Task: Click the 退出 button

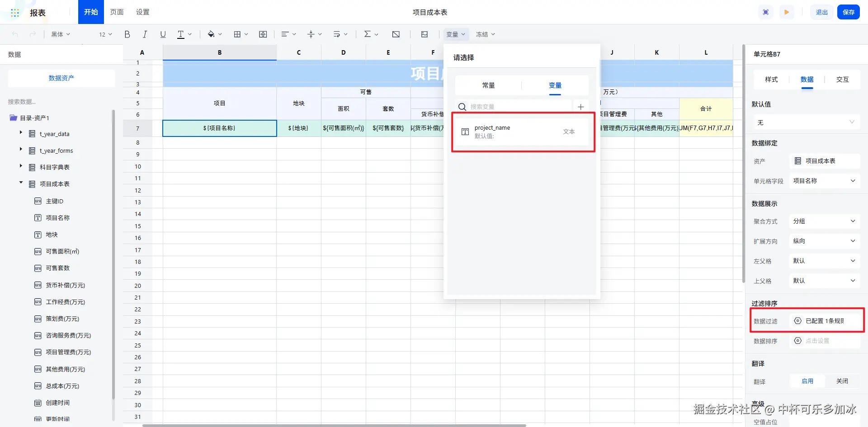Action: coord(821,12)
